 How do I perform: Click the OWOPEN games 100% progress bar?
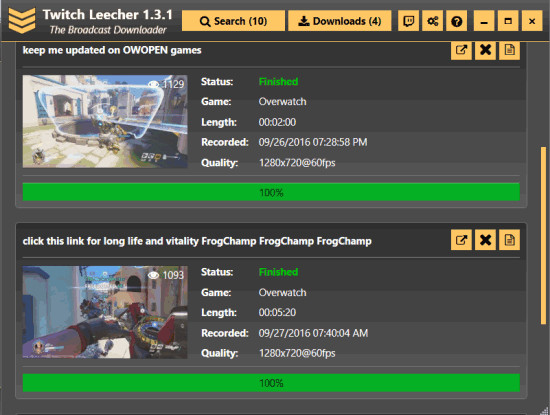click(271, 192)
